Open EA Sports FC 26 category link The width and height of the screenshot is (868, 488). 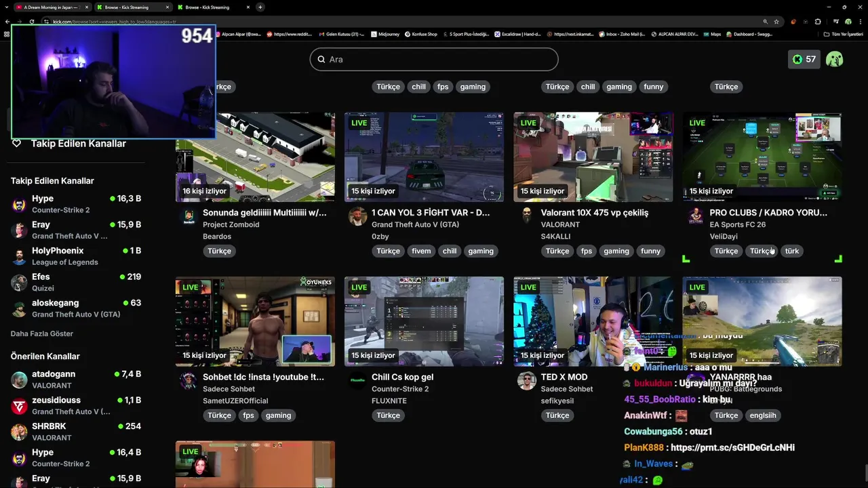click(x=738, y=224)
